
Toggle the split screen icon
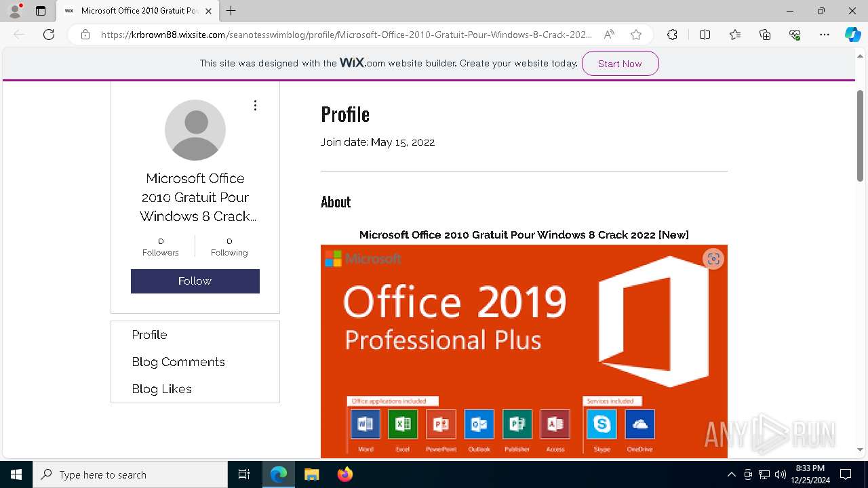pos(705,35)
